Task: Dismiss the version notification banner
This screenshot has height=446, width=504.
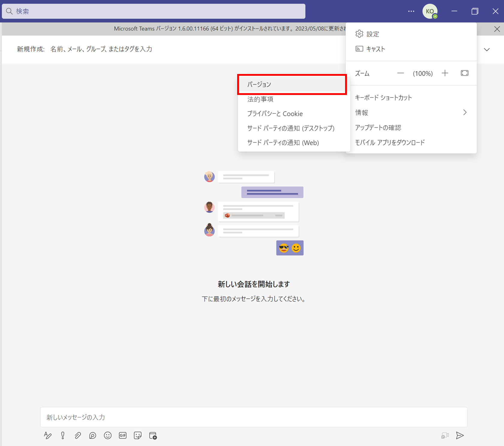Action: coord(497,29)
